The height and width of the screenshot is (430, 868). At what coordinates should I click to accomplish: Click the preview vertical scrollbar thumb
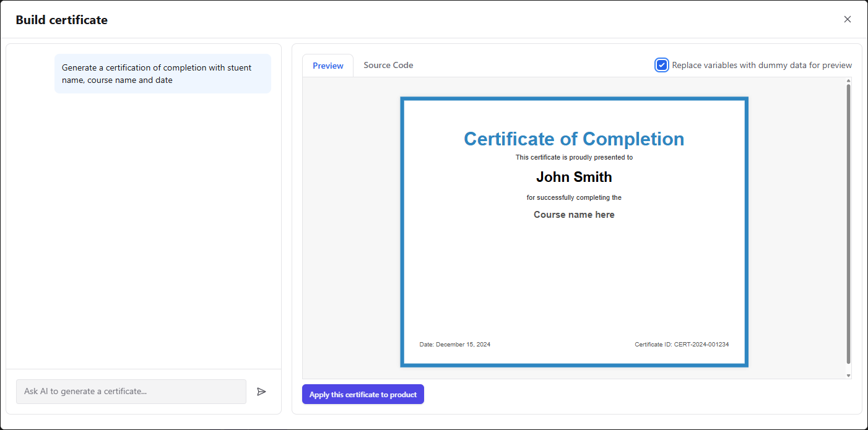pyautogui.click(x=848, y=223)
